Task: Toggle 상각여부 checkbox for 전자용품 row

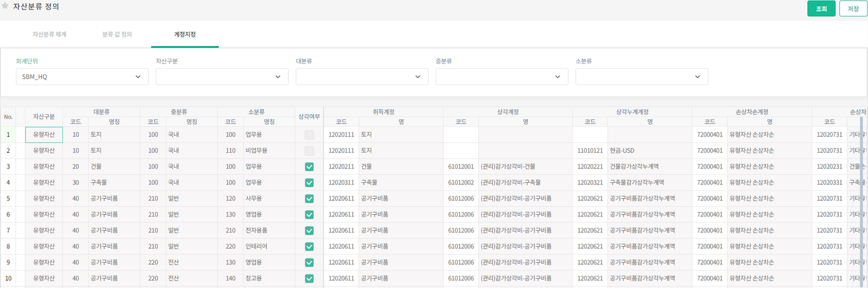Action: (x=309, y=230)
